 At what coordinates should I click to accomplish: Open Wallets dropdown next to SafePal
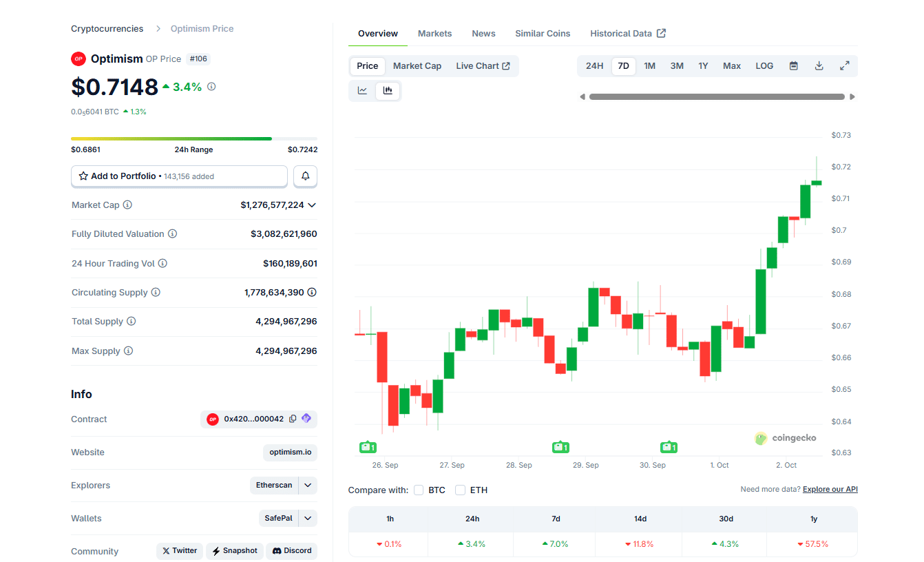308,519
